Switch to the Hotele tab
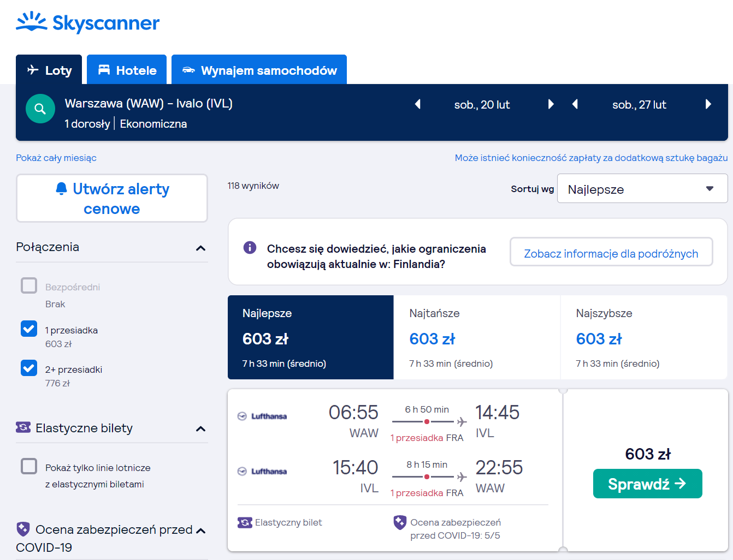This screenshot has height=560, width=733. (x=127, y=70)
